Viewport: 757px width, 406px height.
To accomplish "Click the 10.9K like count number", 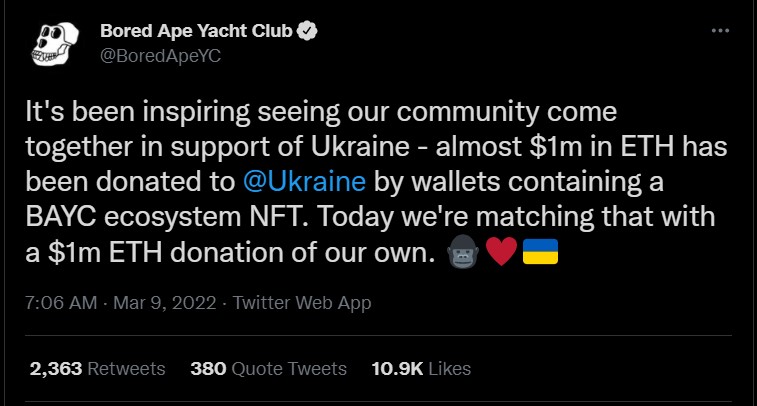I will pos(397,369).
